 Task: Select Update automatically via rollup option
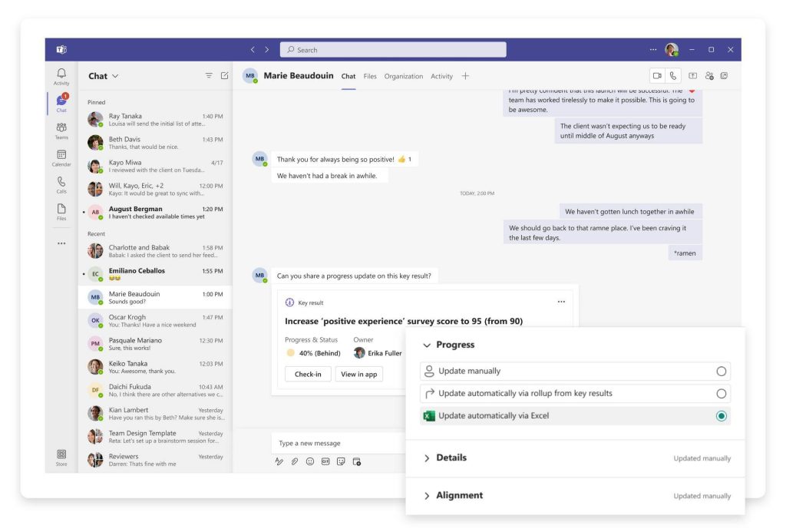click(575, 394)
